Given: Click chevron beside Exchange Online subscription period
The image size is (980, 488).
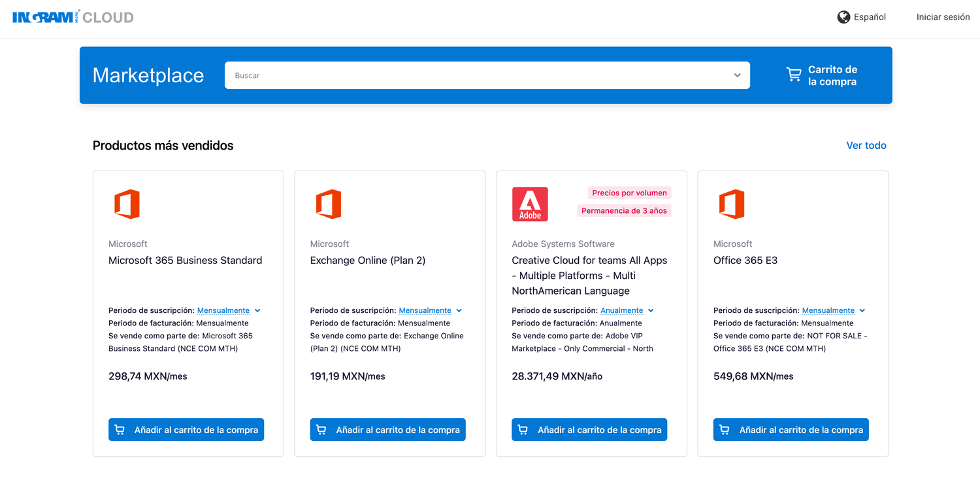Looking at the screenshot, I should click(x=459, y=311).
